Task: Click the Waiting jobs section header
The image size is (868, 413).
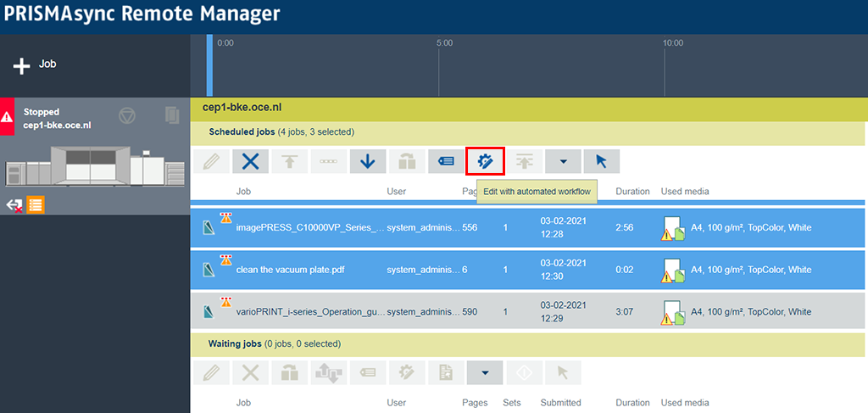Action: [527, 343]
